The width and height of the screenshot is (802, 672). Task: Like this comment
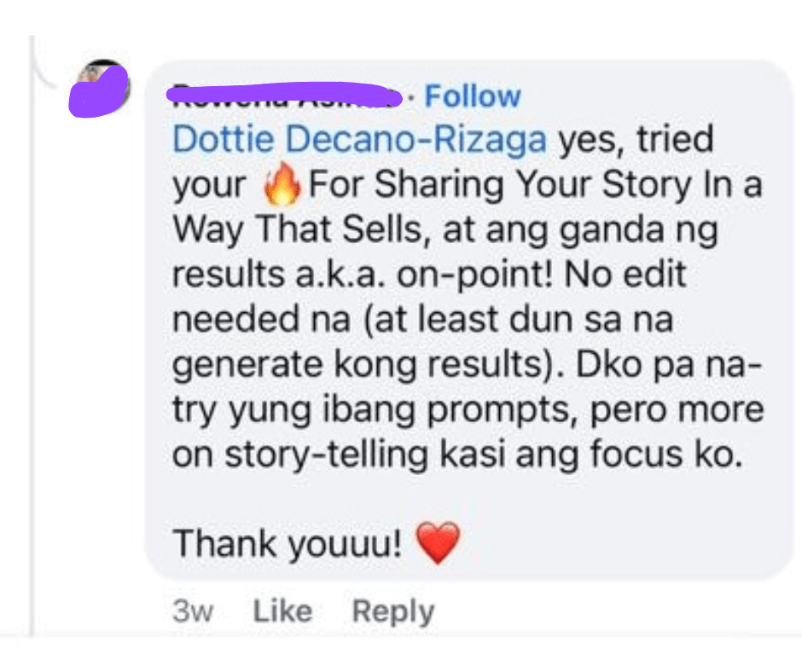283,611
